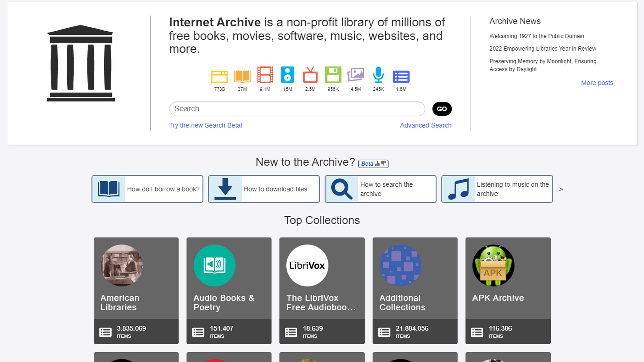Screen dimensions: 644x362
Task: Open the APK Archive collection title
Action: click(498, 298)
